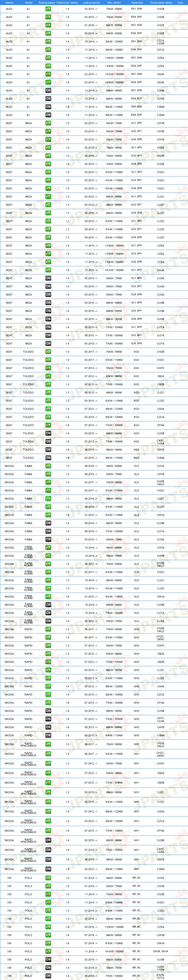Viewport: 188px width, 980px height.
Task: Click petrol icon in Skoda Fabia NJ3 CWVA row
Action: [48, 515]
